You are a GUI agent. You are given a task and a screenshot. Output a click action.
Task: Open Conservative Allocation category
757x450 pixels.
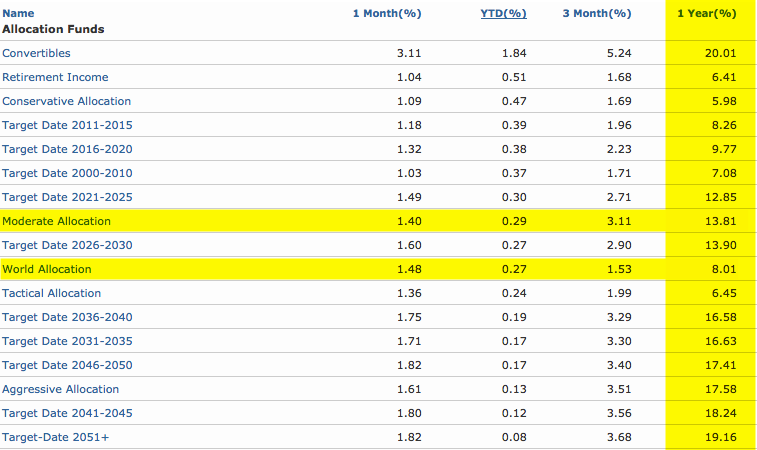tap(66, 101)
